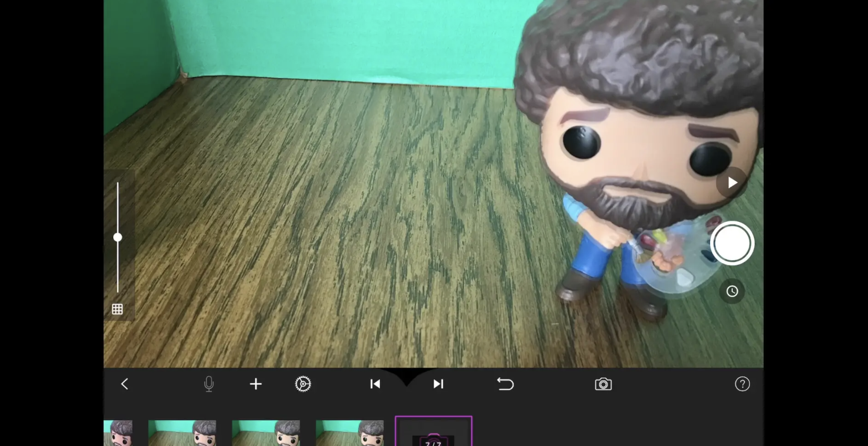The width and height of the screenshot is (868, 446).
Task: Open movie settings gear icon
Action: click(303, 384)
